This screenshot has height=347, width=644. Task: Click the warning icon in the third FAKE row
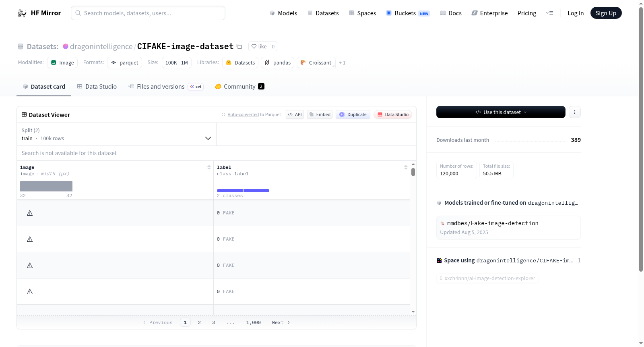click(x=30, y=265)
